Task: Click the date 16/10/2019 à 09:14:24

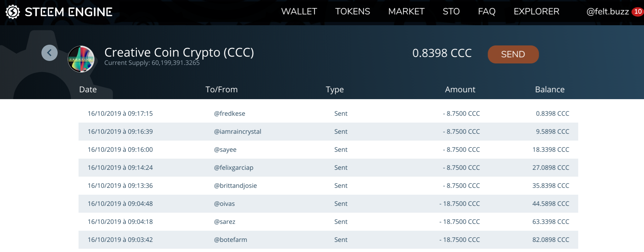Action: (x=120, y=168)
